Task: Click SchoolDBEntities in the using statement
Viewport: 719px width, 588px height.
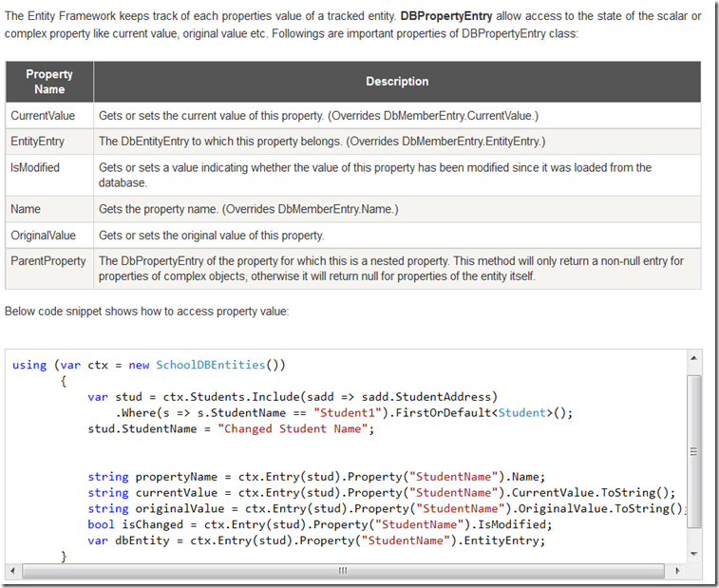Action: (x=211, y=365)
